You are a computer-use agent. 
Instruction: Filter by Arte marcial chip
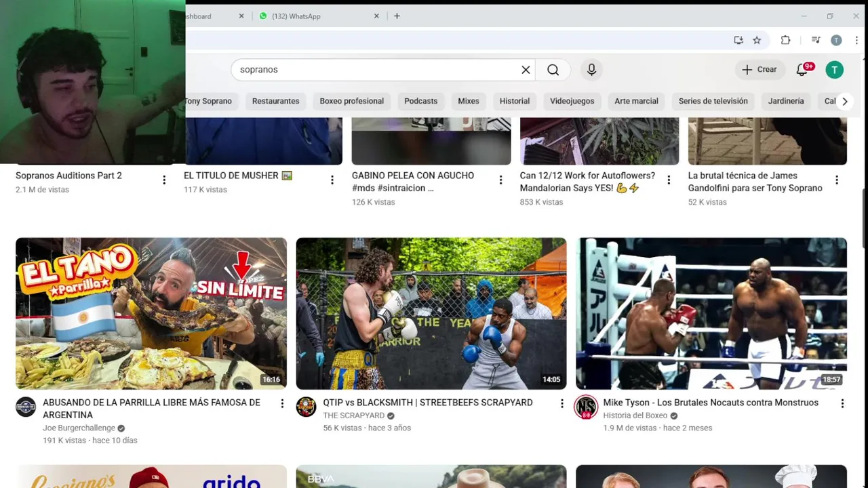636,101
